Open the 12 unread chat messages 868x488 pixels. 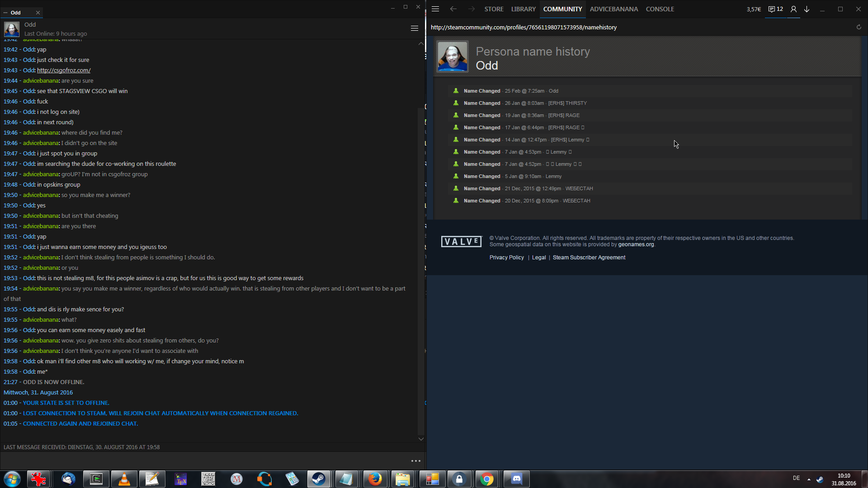(776, 9)
